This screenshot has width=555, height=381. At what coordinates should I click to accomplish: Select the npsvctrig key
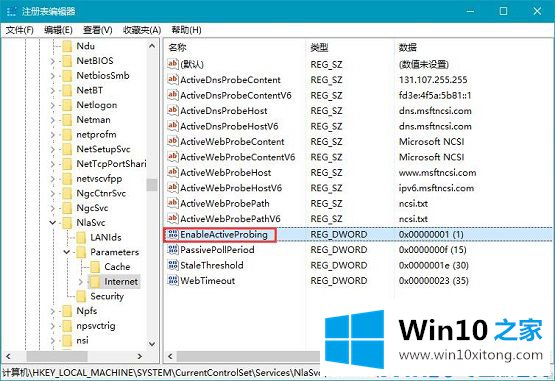(x=96, y=326)
